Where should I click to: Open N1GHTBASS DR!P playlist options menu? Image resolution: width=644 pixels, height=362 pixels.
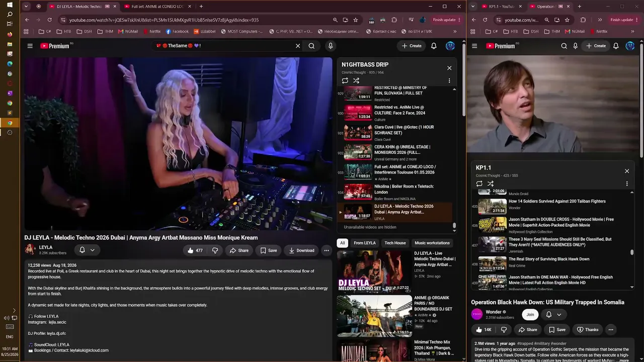[449, 80]
